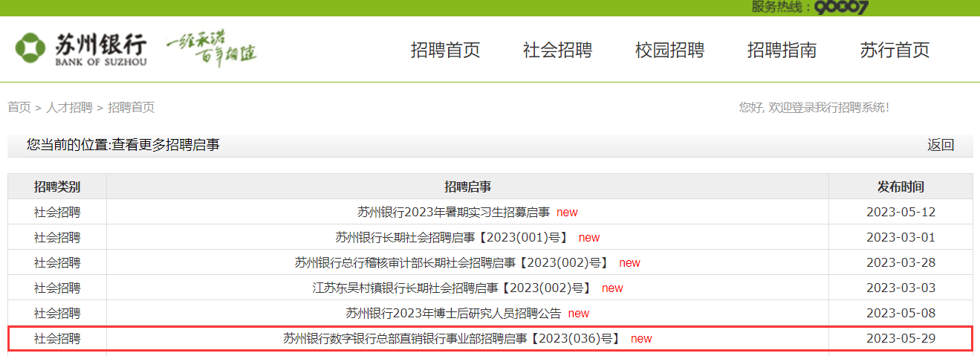The image size is (980, 356).
Task: Open the 校园招聘 navigation menu item
Action: [x=669, y=50]
